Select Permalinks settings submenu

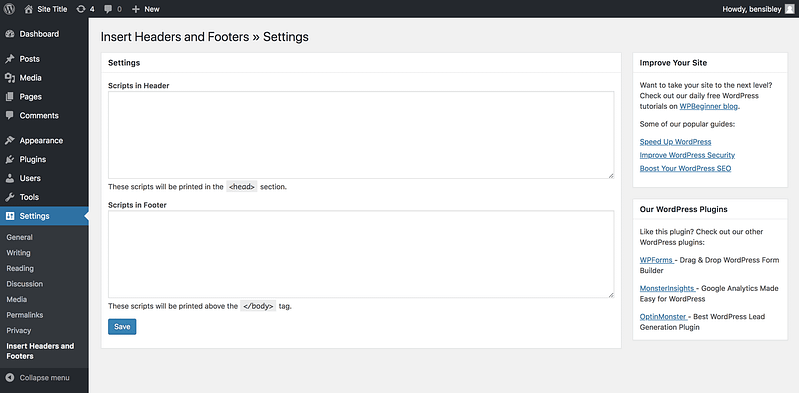click(x=24, y=315)
